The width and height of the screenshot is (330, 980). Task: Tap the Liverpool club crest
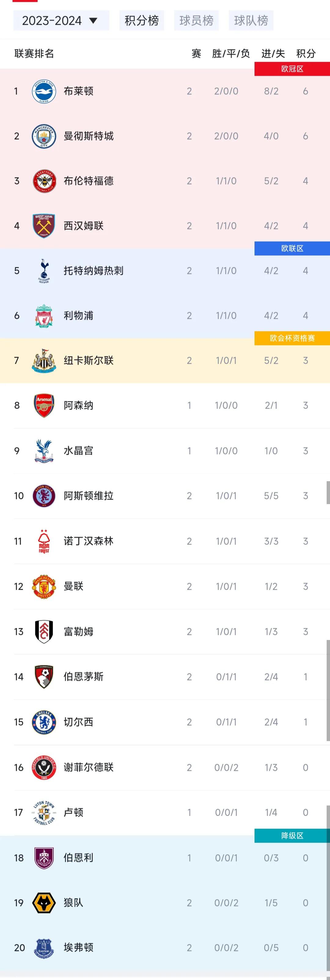44,316
